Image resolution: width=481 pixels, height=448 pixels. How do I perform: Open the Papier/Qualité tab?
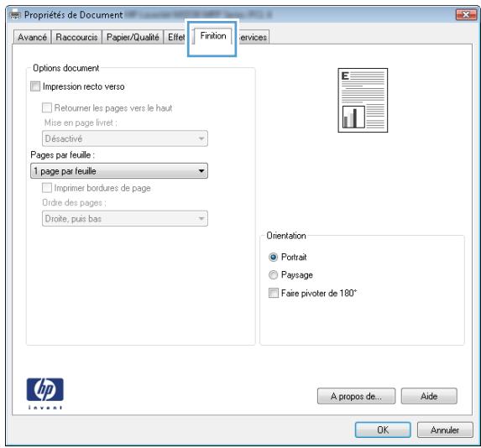coord(133,38)
